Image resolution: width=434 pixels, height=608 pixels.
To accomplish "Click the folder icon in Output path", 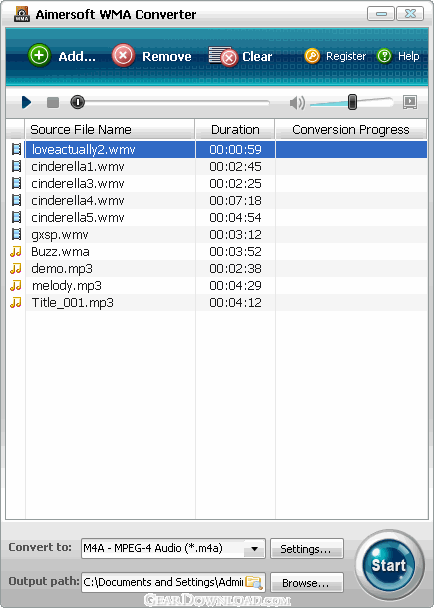I will 254,582.
